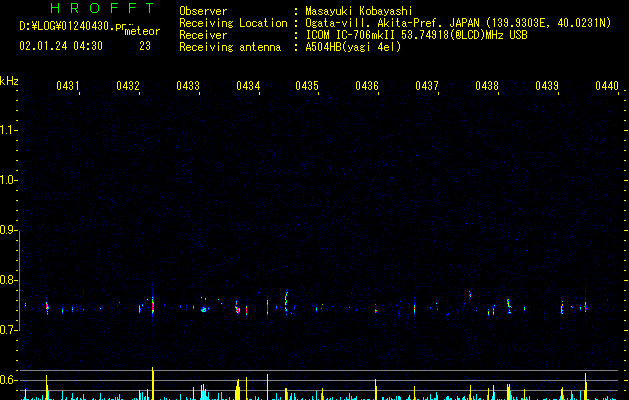This screenshot has height=400, width=629.
Task: Click the 1.0 kHz frequency axis label
Action: 8,180
